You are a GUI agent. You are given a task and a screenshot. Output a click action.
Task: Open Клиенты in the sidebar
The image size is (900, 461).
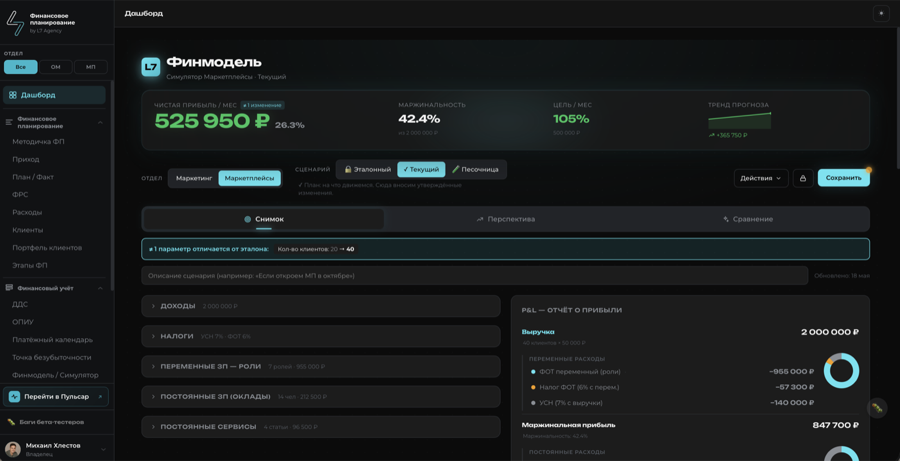pos(28,230)
